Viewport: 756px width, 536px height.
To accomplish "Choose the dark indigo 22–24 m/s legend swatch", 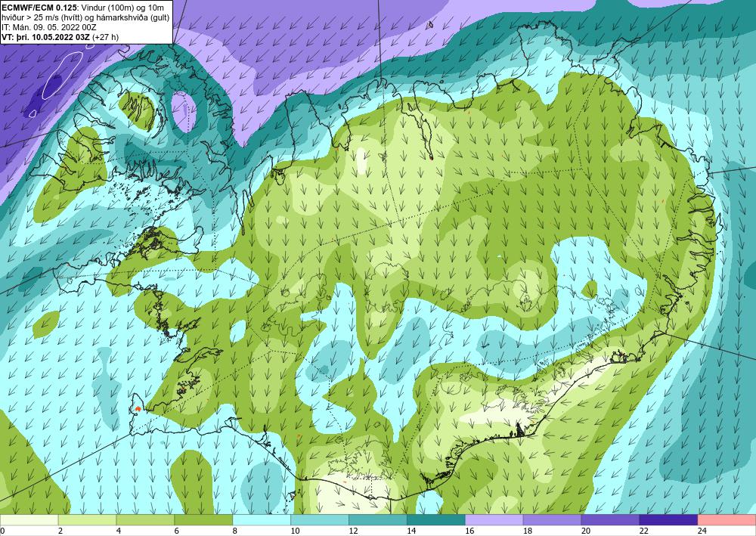I will click(669, 520).
